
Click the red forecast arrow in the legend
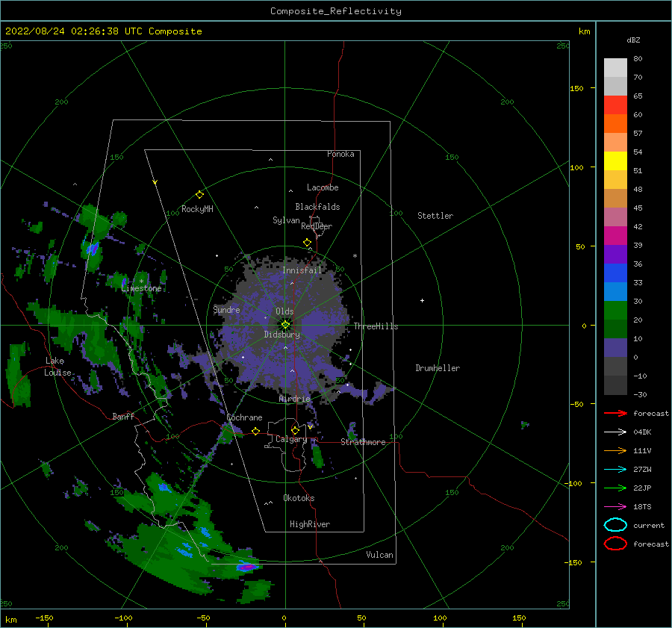[615, 413]
